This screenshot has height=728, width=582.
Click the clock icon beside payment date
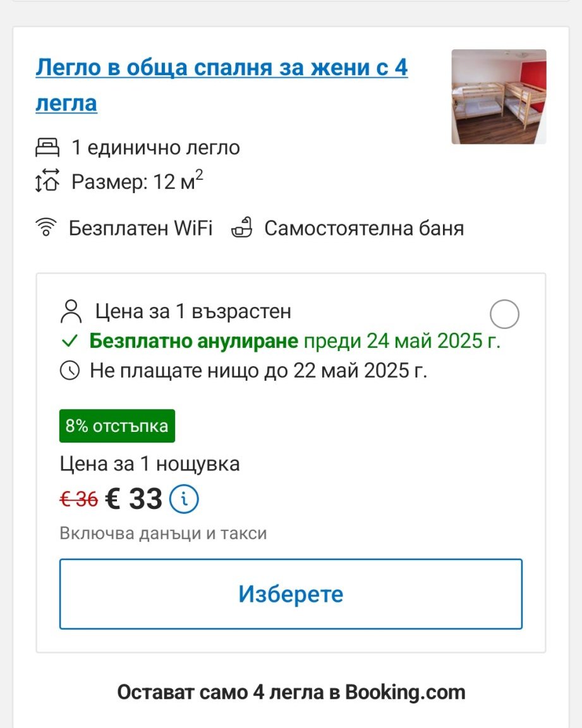(70, 371)
